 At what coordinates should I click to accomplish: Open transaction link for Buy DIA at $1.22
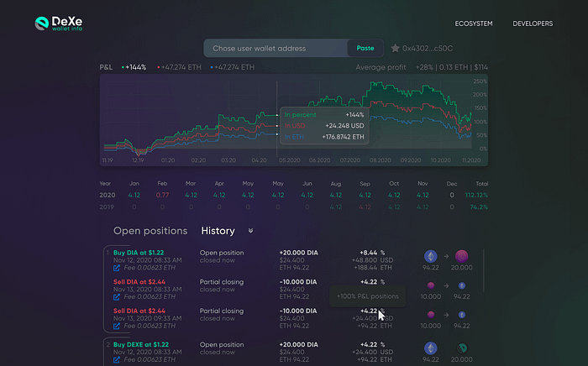pyautogui.click(x=117, y=268)
